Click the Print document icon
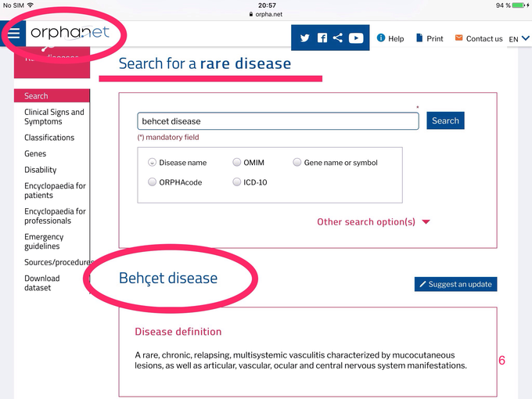Image resolution: width=532 pixels, height=399 pixels. [419, 38]
